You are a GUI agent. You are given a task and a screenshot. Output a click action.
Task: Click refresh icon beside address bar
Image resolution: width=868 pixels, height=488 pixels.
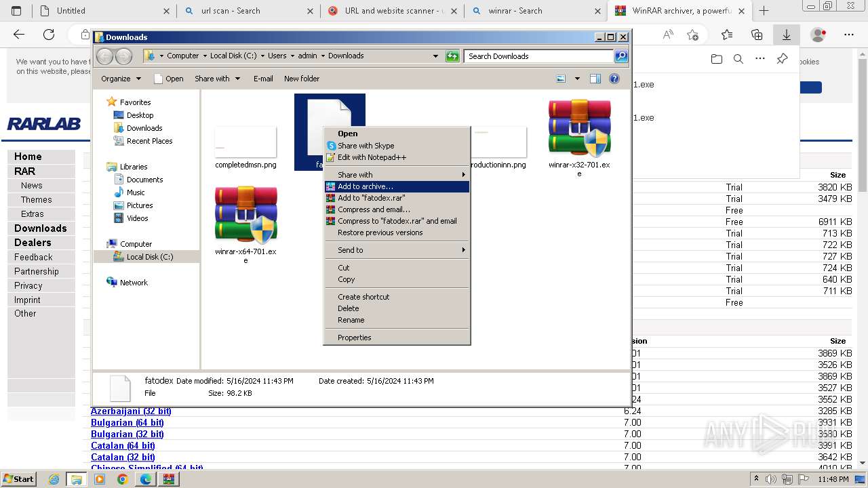coord(452,56)
